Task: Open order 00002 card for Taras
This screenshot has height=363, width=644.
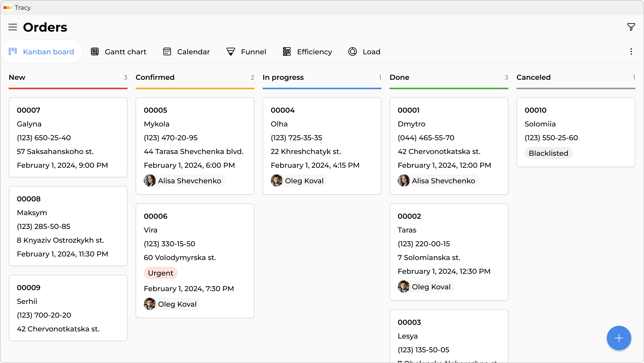Action: [x=449, y=251]
